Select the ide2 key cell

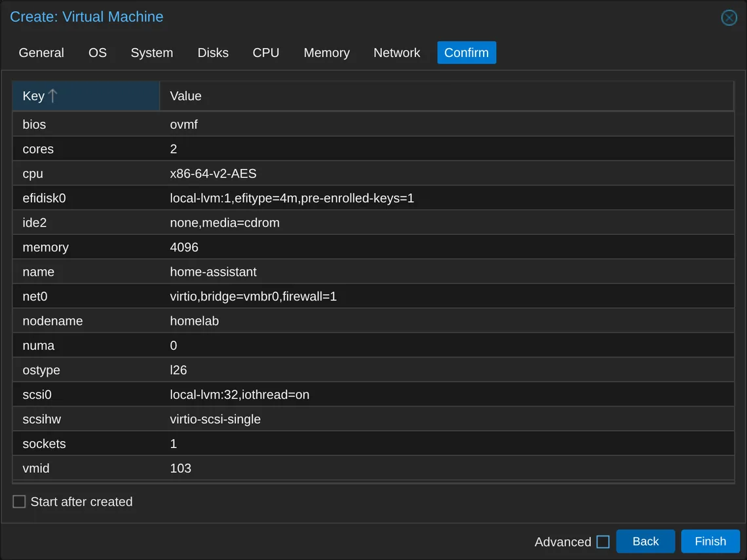pyautogui.click(x=86, y=223)
